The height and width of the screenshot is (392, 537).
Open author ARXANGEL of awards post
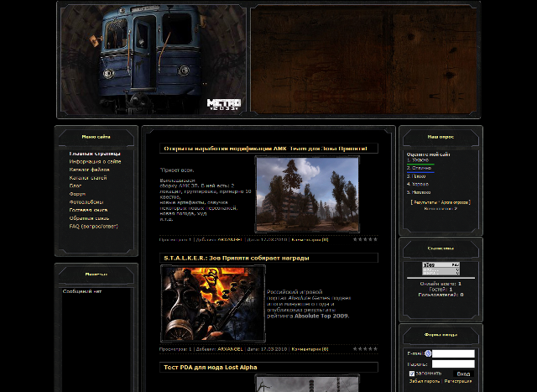click(230, 349)
